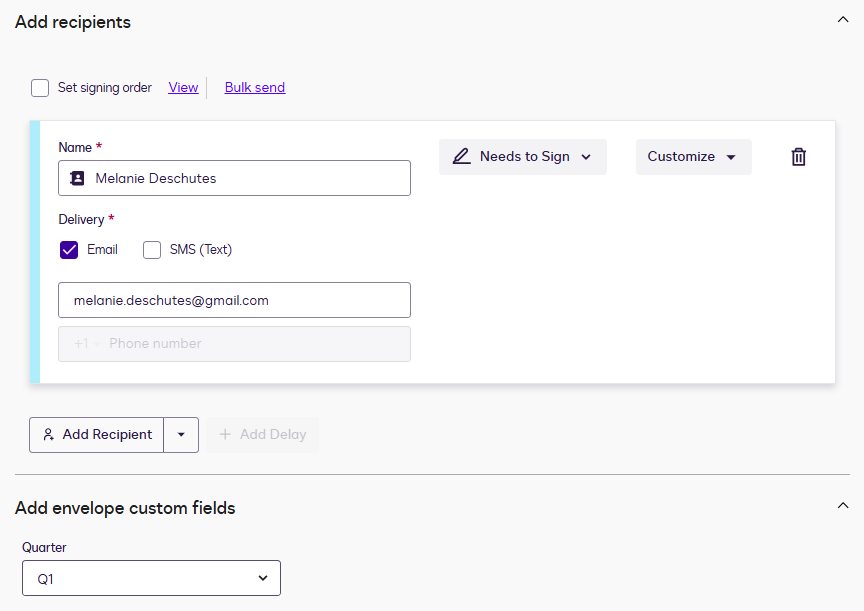
Task: Click the plus icon beside Add Delay
Action: coord(225,435)
